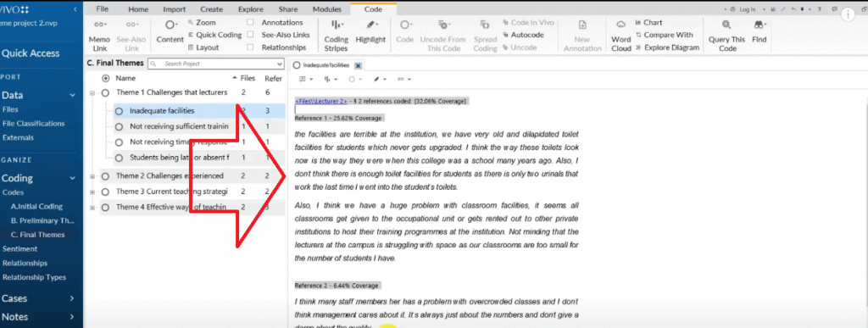Open File Classifications in sidebar
The width and height of the screenshot is (868, 328).
coord(34,124)
